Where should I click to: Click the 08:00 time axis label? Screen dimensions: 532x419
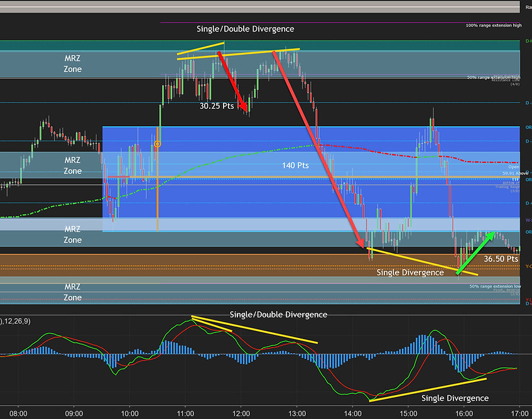click(x=18, y=413)
